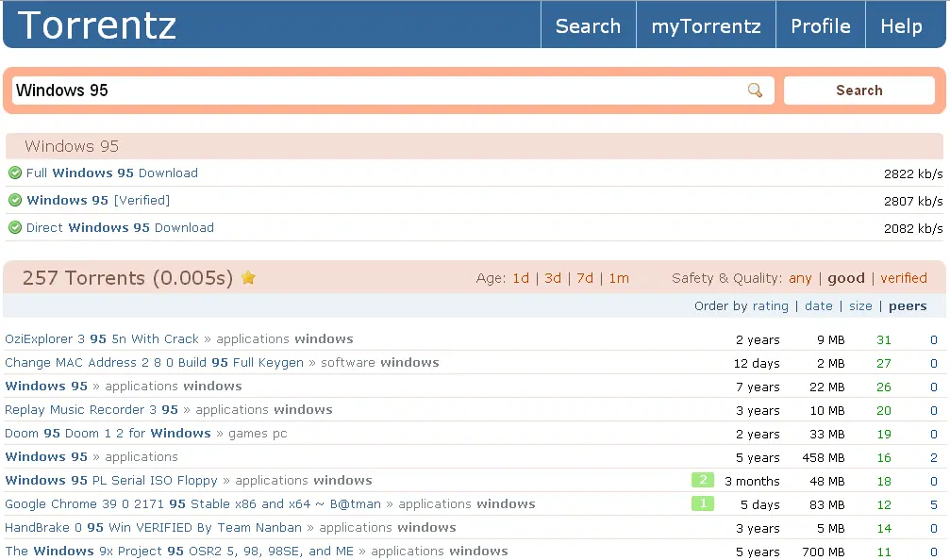Click the 33 MB size value
Image resolution: width=950 pixels, height=560 pixels.
(x=827, y=434)
